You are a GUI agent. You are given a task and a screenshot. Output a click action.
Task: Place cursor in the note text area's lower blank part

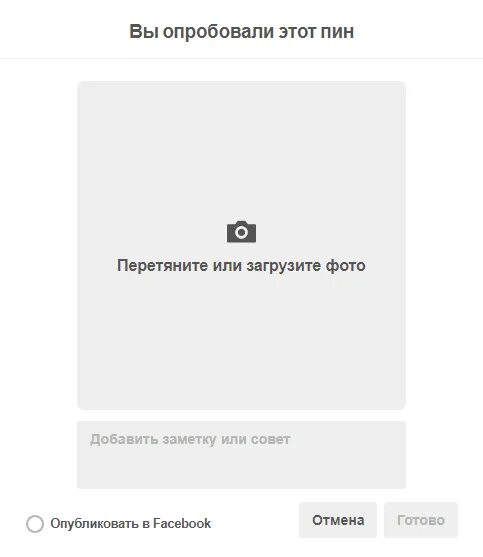point(242,471)
